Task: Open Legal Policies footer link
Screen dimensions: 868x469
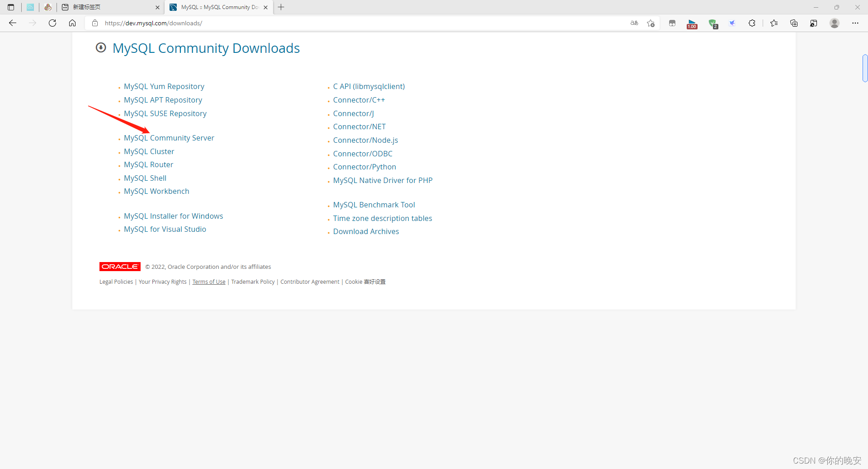Action: tap(116, 281)
